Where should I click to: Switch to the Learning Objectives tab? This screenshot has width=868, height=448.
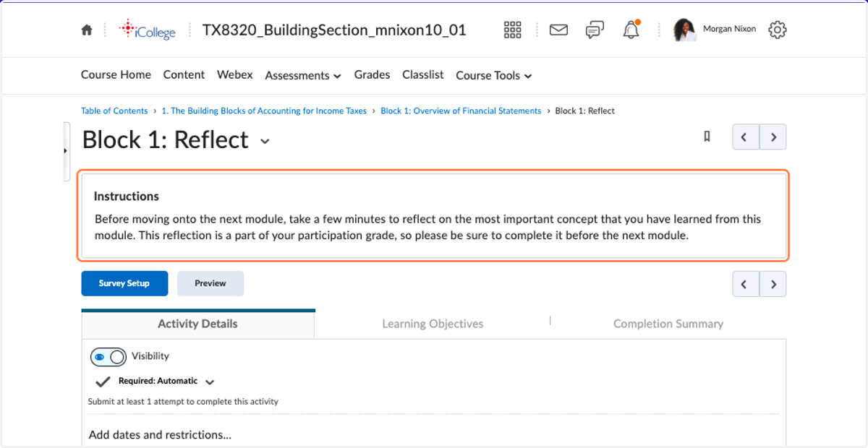(x=433, y=324)
